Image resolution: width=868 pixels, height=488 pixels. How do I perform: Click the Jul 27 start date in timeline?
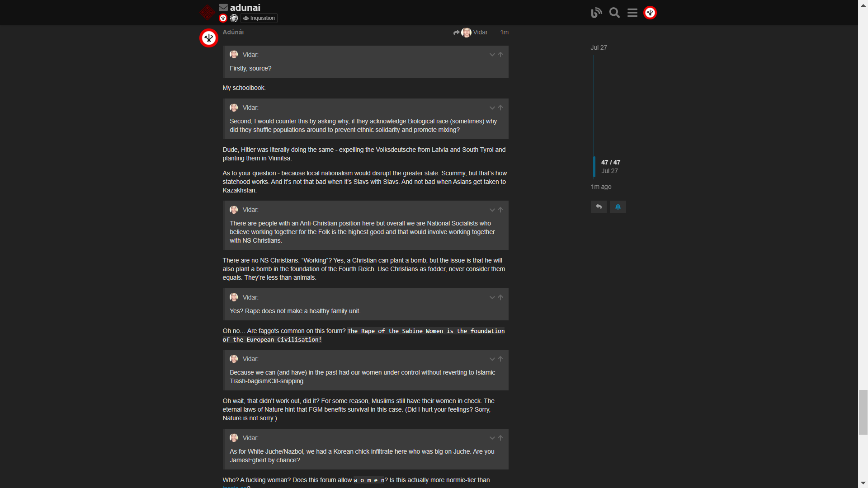pyautogui.click(x=599, y=47)
